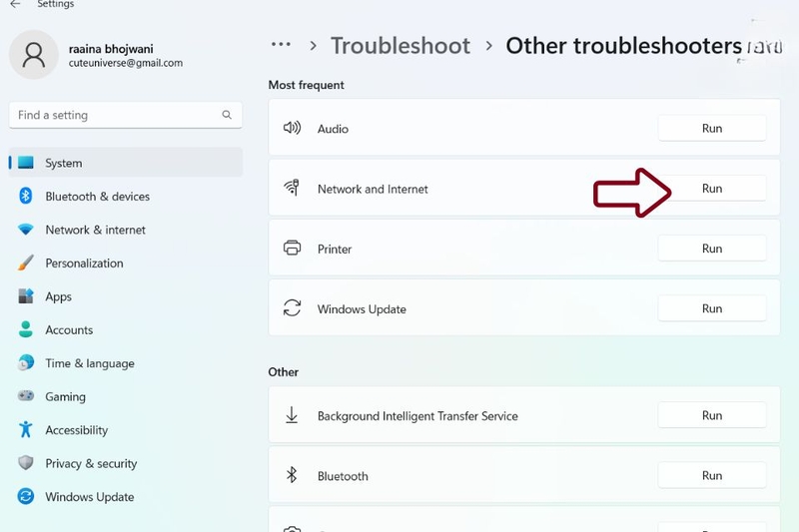Open the user profile avatar
This screenshot has width=799, height=532.
click(x=34, y=55)
